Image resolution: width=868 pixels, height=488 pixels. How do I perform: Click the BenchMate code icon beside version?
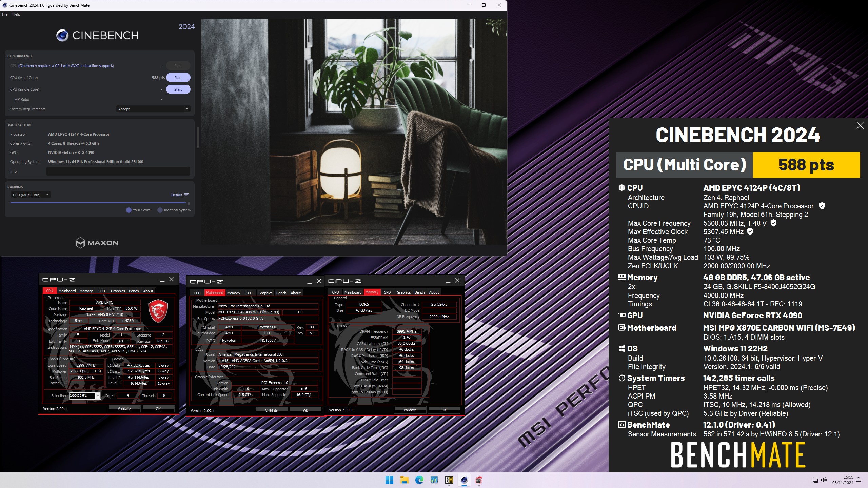622,425
